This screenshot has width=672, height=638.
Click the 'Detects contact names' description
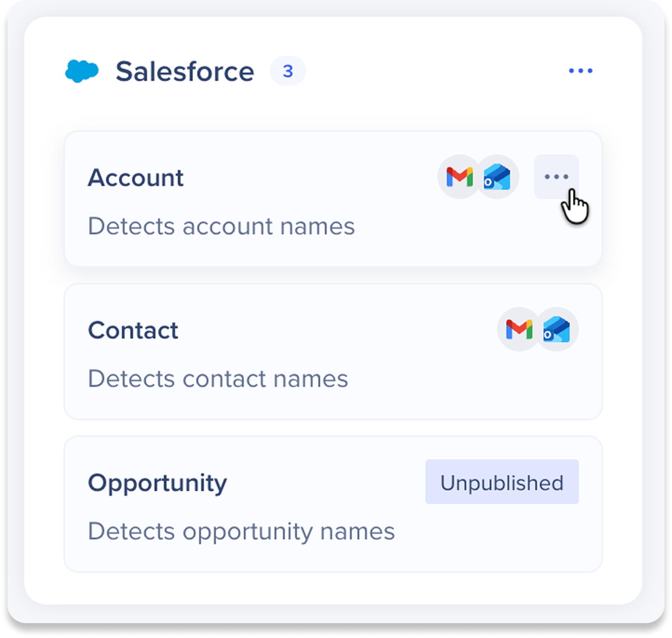click(x=218, y=379)
